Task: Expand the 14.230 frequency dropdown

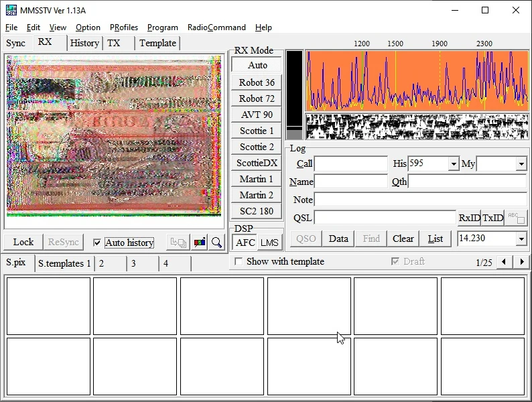Action: pyautogui.click(x=521, y=239)
